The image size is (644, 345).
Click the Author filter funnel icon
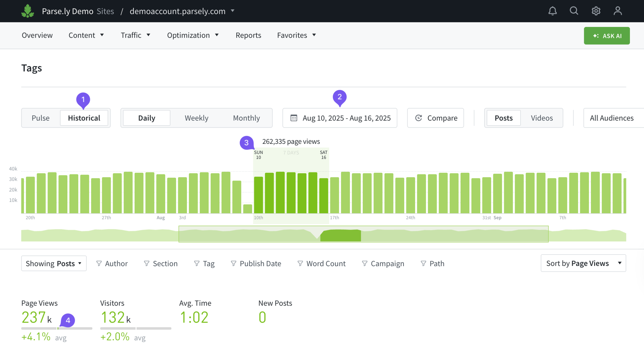(x=99, y=263)
